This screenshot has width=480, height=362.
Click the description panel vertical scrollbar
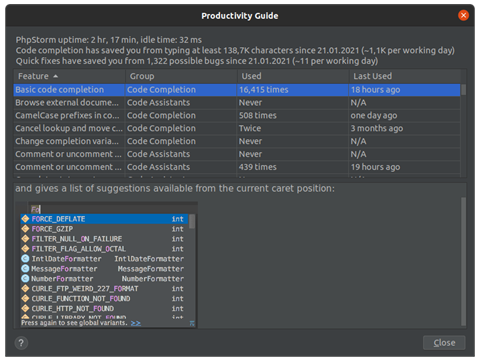click(x=463, y=261)
